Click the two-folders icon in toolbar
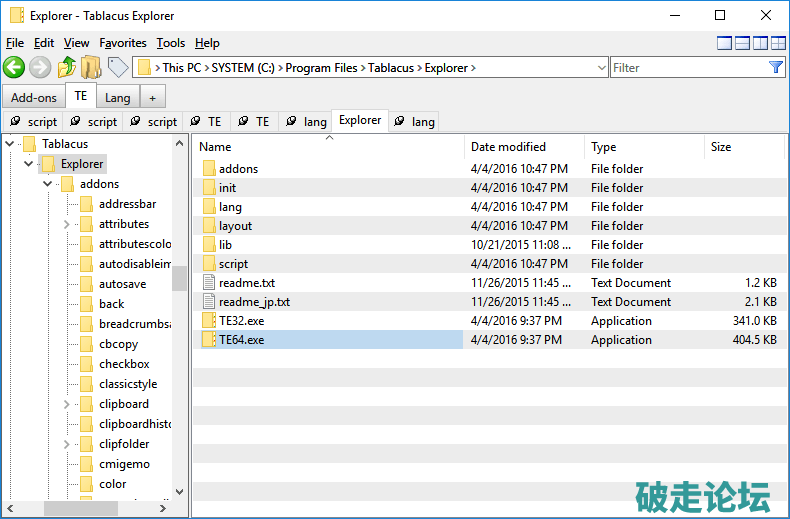This screenshot has width=790, height=519. [91, 67]
